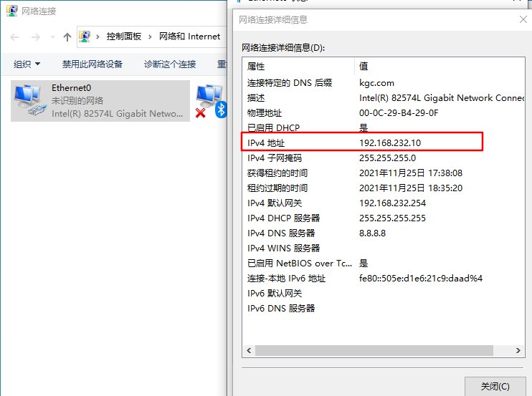
Task: Select the IPv6 默认网关 row
Action: click(x=384, y=294)
